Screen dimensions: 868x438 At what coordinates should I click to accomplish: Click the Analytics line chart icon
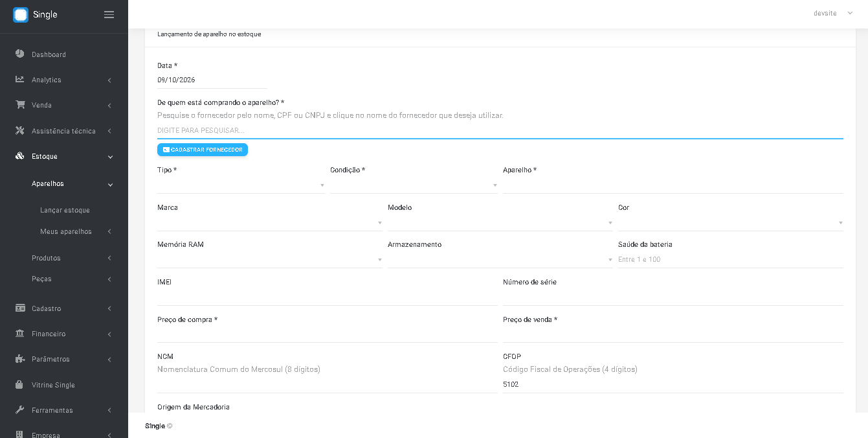point(20,80)
